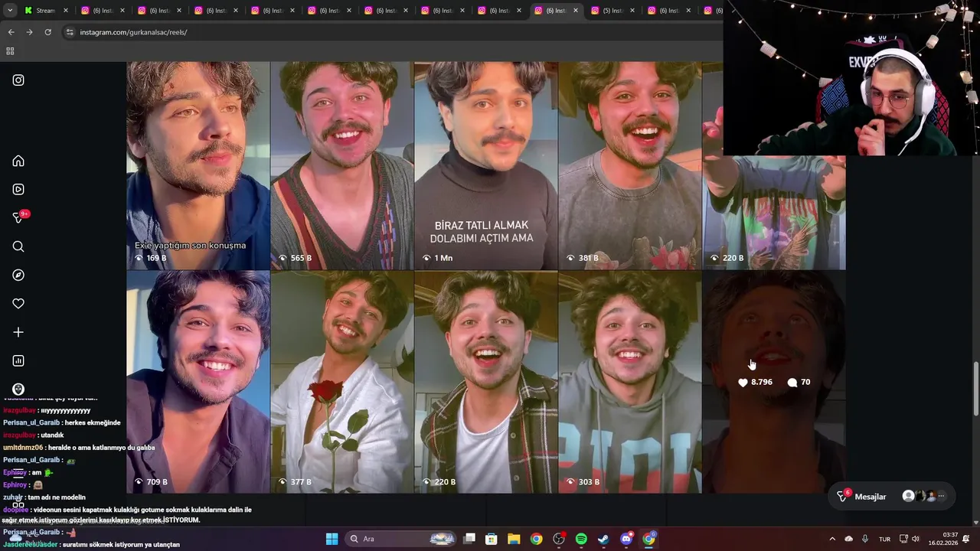This screenshot has height=551, width=980.
Task: Open the Reels section icon in sidebar
Action: tap(18, 189)
